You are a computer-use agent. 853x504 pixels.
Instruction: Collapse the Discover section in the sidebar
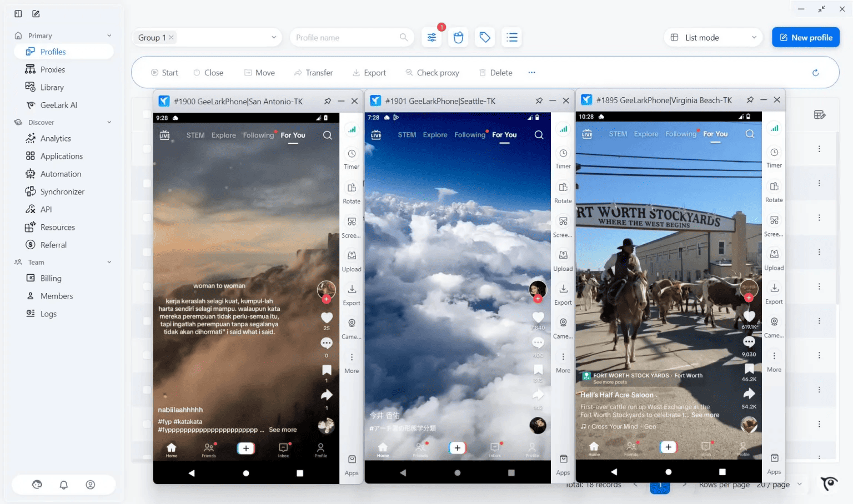coord(109,123)
